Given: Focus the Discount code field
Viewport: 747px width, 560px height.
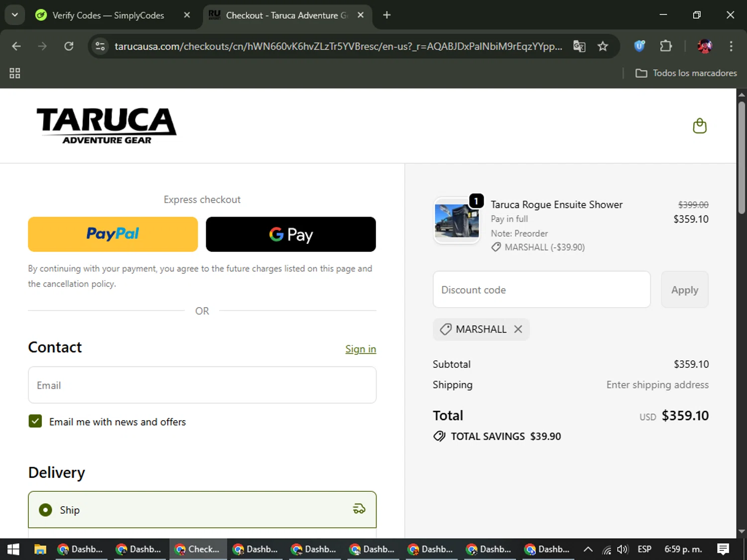Looking at the screenshot, I should coord(542,289).
